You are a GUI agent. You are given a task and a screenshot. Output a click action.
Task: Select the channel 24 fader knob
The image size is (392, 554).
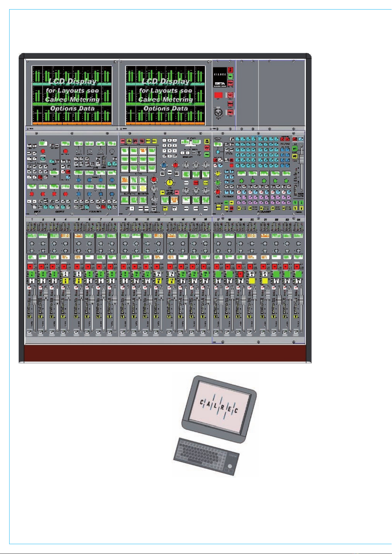tap(301, 300)
